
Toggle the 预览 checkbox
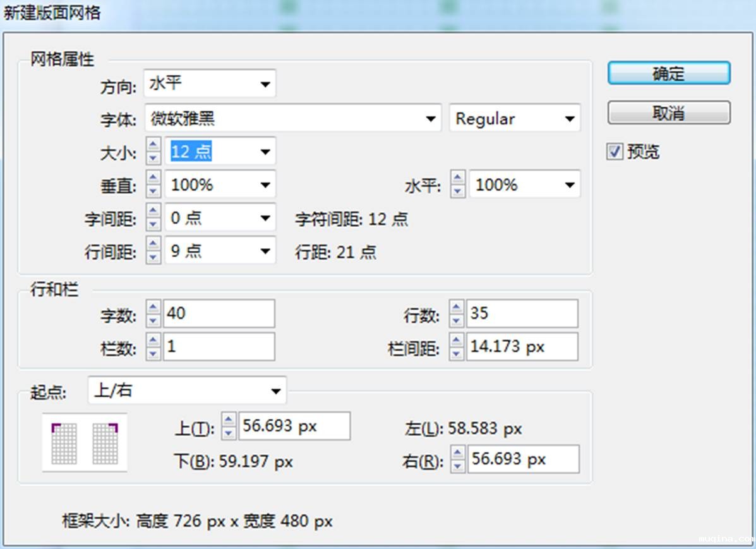[615, 152]
